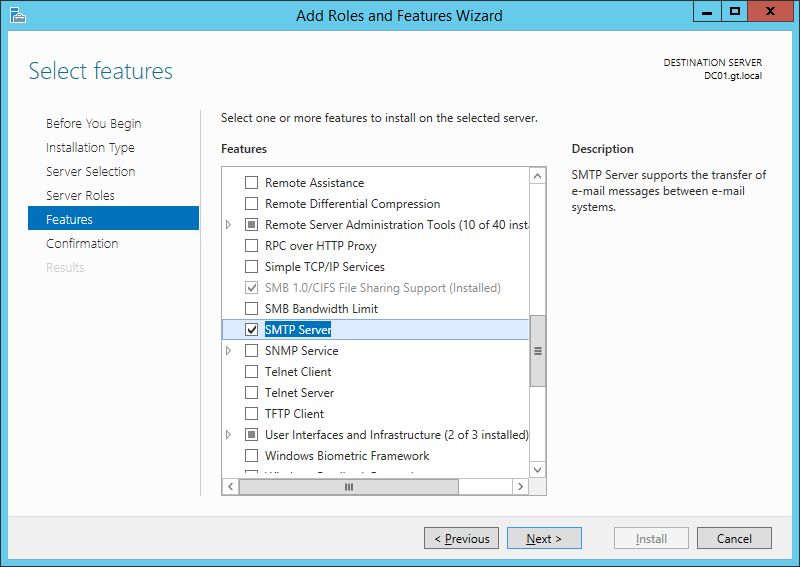This screenshot has height=567, width=800.
Task: Click the wizard icon in the title bar
Action: [18, 15]
